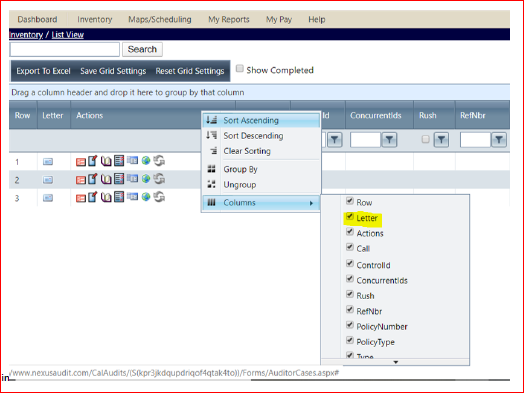Open the red form icon in row 3
Screen dimensions: 524x393
[81, 198]
